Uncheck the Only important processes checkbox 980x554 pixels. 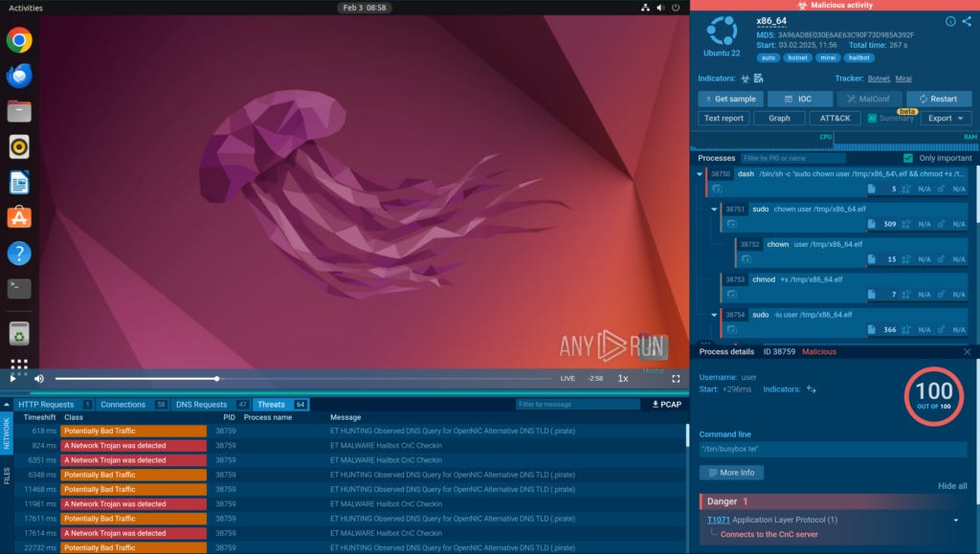tap(908, 158)
